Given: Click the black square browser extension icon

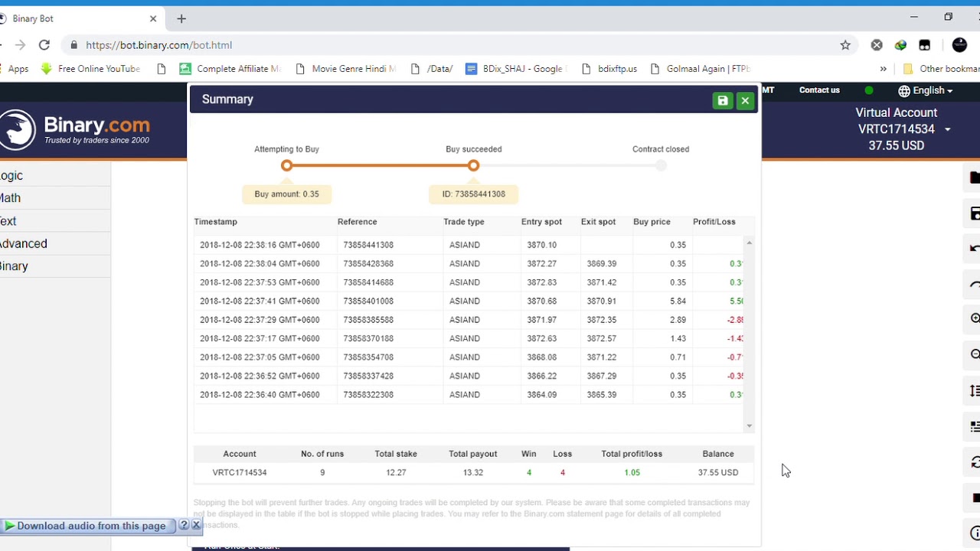Looking at the screenshot, I should [925, 45].
